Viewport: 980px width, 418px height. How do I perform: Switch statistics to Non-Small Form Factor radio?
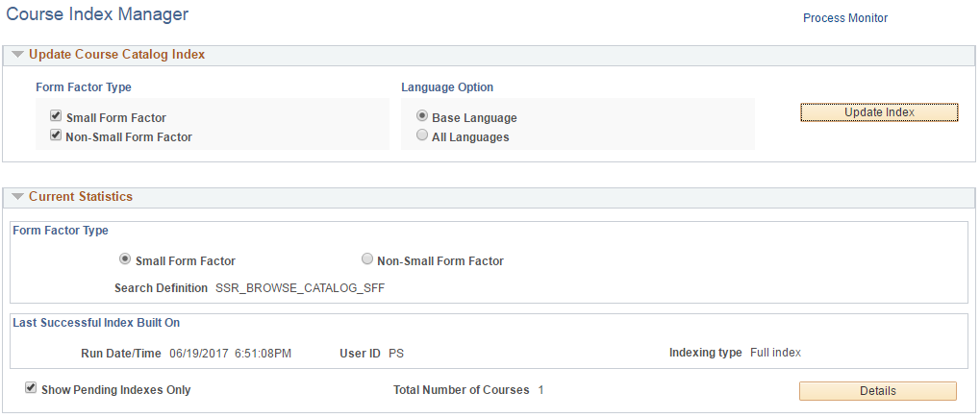pyautogui.click(x=366, y=259)
